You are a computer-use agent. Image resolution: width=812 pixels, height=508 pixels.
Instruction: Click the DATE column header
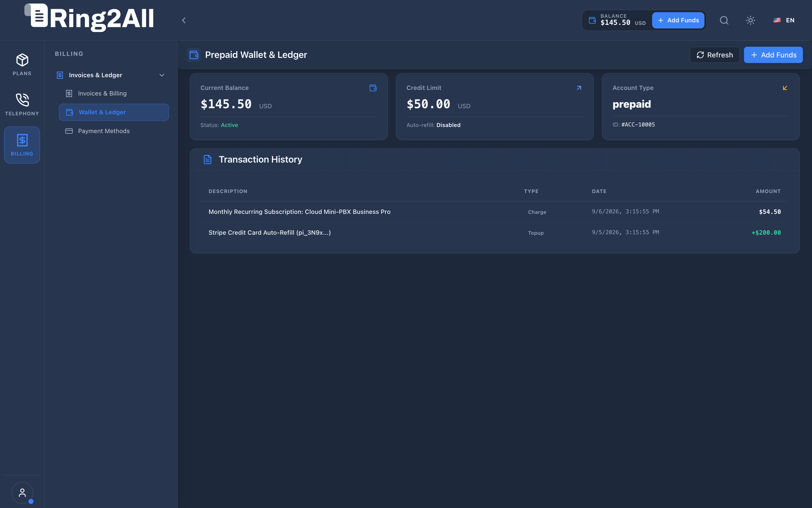click(599, 192)
